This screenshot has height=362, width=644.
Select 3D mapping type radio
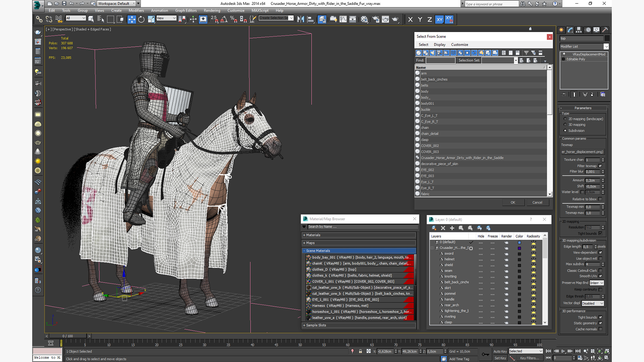click(565, 125)
